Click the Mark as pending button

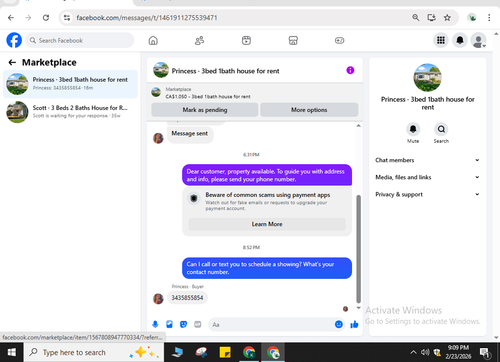coord(205,110)
